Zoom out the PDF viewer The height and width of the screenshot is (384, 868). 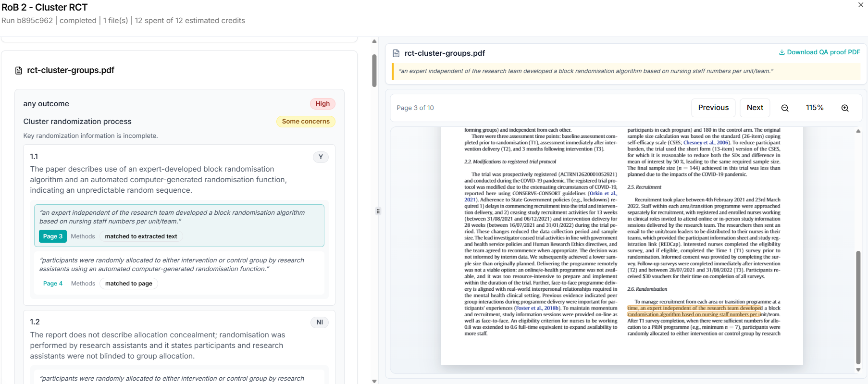(785, 108)
